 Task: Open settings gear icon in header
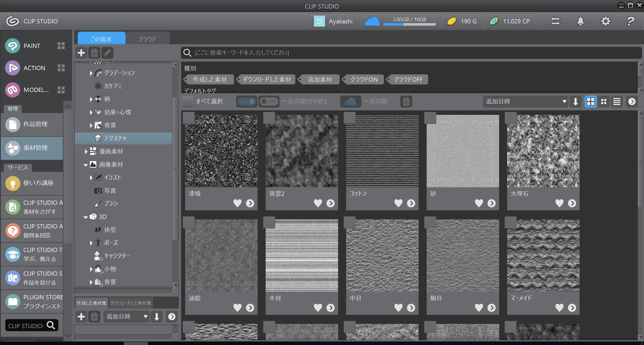(x=606, y=21)
